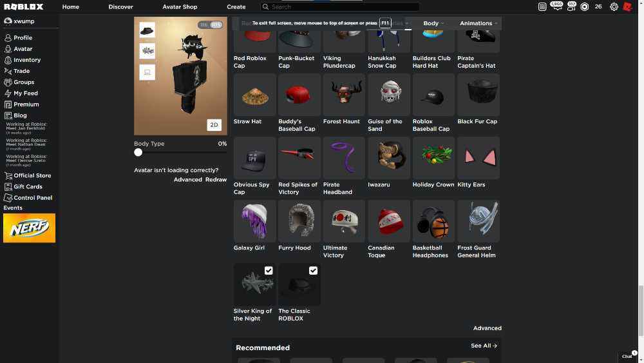Open the My Feed sidebar icon
Image resolution: width=644 pixels, height=363 pixels.
click(x=8, y=93)
